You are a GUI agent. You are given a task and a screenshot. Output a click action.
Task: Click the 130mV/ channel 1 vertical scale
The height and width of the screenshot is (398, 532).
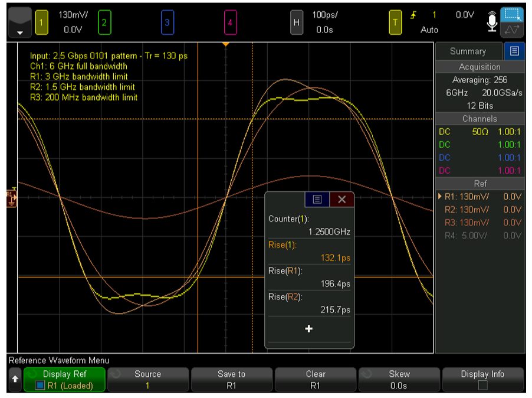(73, 15)
